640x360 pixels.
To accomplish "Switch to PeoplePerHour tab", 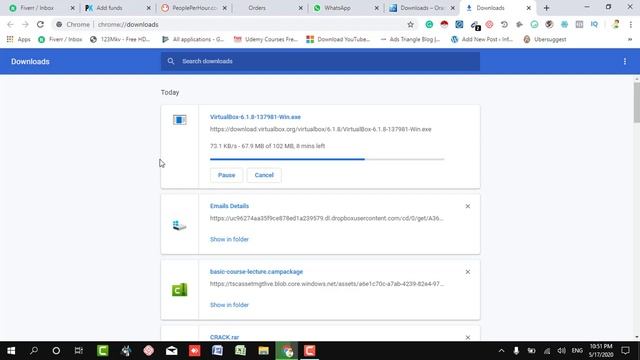I will click(x=194, y=8).
